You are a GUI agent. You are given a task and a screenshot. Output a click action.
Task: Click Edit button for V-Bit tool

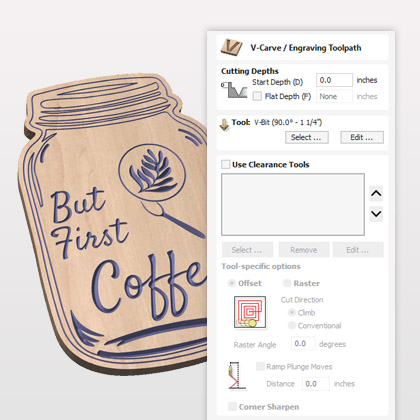coord(362,137)
